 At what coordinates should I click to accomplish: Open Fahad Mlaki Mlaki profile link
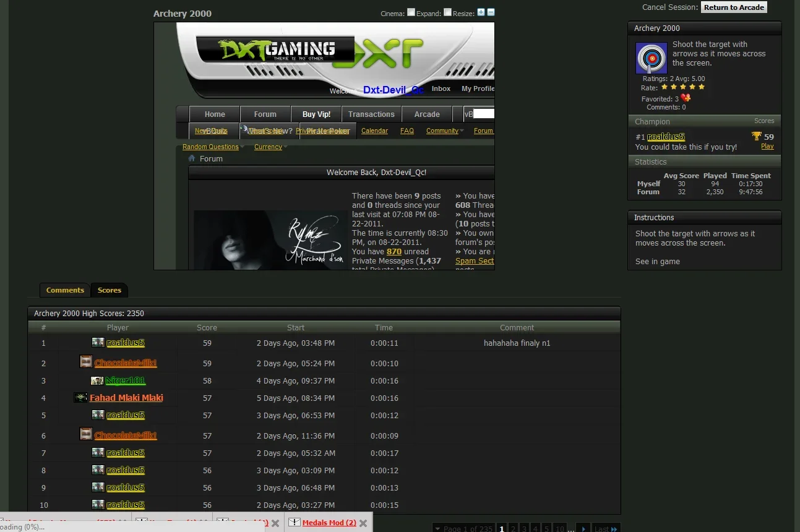tap(126, 397)
